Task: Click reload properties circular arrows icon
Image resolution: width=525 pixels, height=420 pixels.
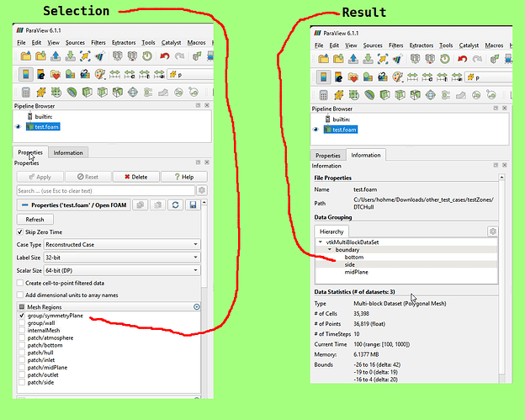Action: coord(175,205)
